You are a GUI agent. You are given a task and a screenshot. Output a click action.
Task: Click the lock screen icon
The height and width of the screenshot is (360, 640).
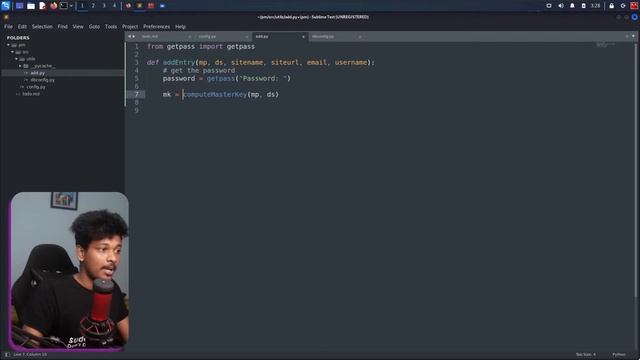(611, 6)
